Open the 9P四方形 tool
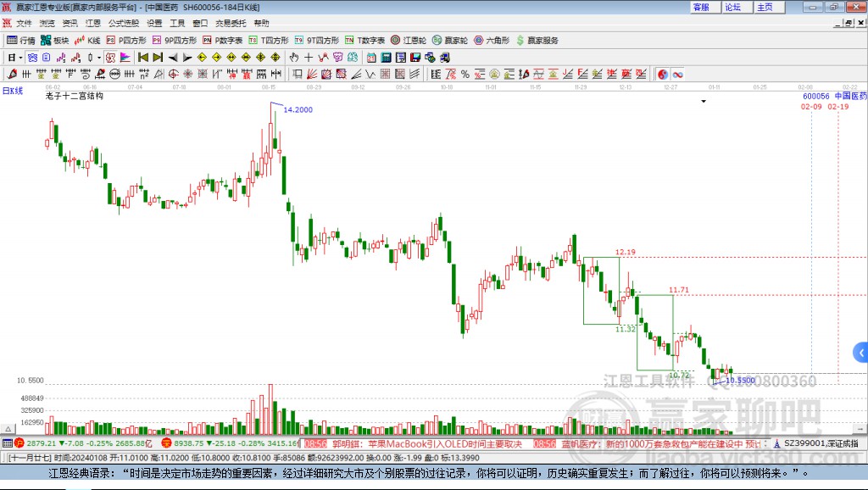 [x=175, y=41]
